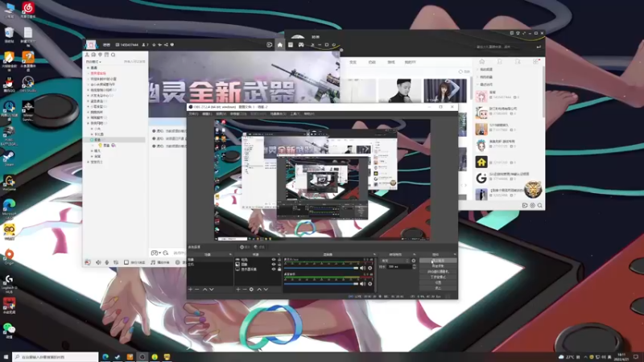
Task: Open OBS Studio desktop shortcut
Action: 28,84
